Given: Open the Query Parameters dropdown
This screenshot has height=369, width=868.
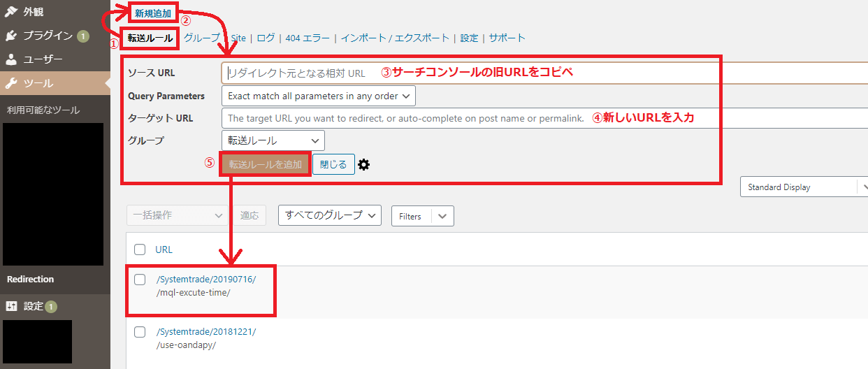Looking at the screenshot, I should tap(318, 96).
